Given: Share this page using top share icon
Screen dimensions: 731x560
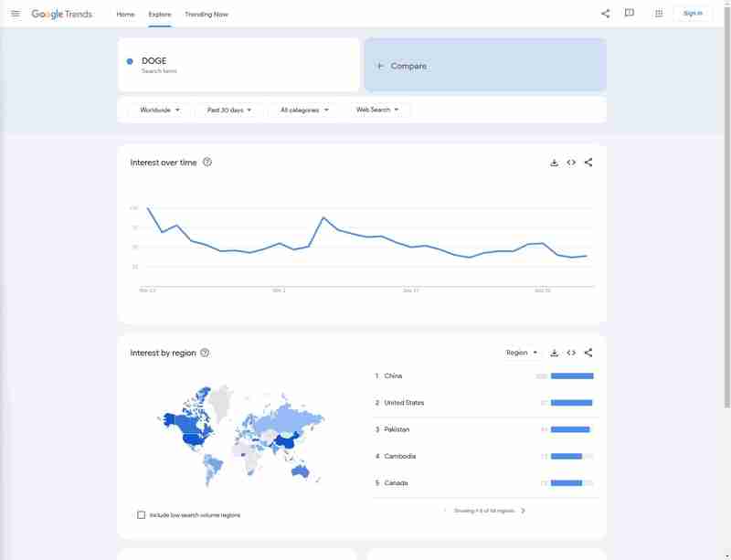Looking at the screenshot, I should pyautogui.click(x=605, y=14).
